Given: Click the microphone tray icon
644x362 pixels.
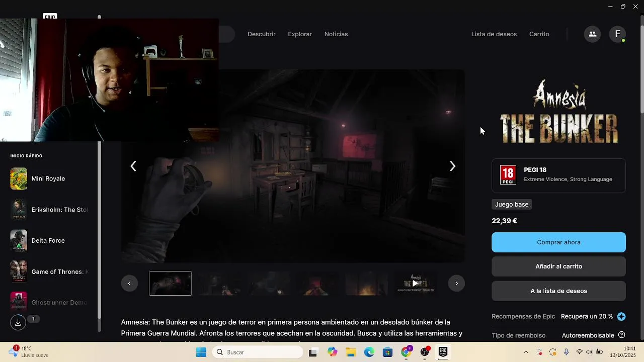Looking at the screenshot, I should coord(566,352).
